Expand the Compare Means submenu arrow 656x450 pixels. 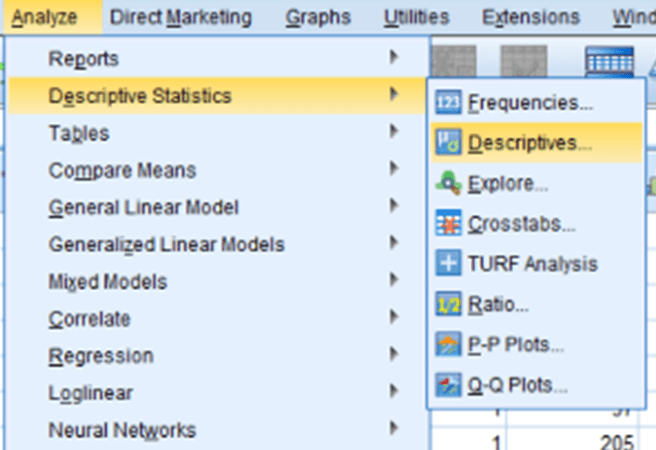coord(395,171)
